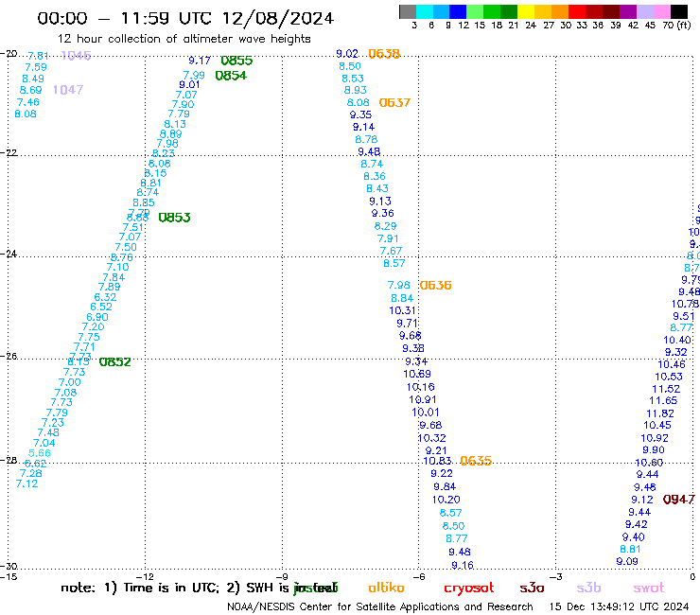The height and width of the screenshot is (615, 700).
Task: Pick the purple 42 ft legend swatch
Action: (628, 11)
